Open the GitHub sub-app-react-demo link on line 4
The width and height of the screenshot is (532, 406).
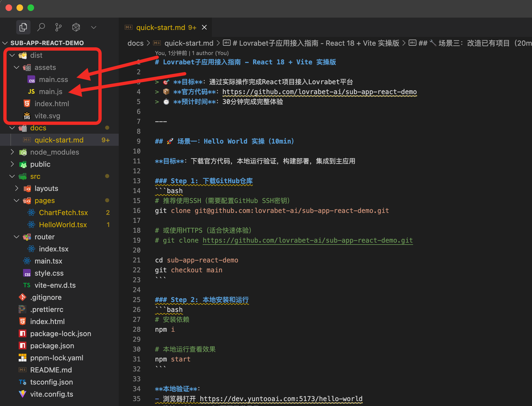pos(319,92)
